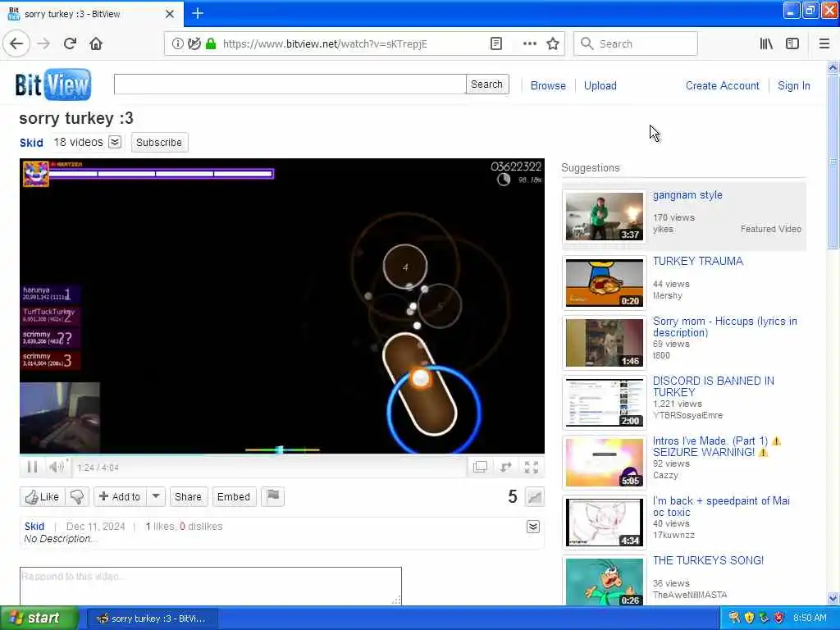Like the video with thumbs up
This screenshot has width=840, height=630.
43,496
